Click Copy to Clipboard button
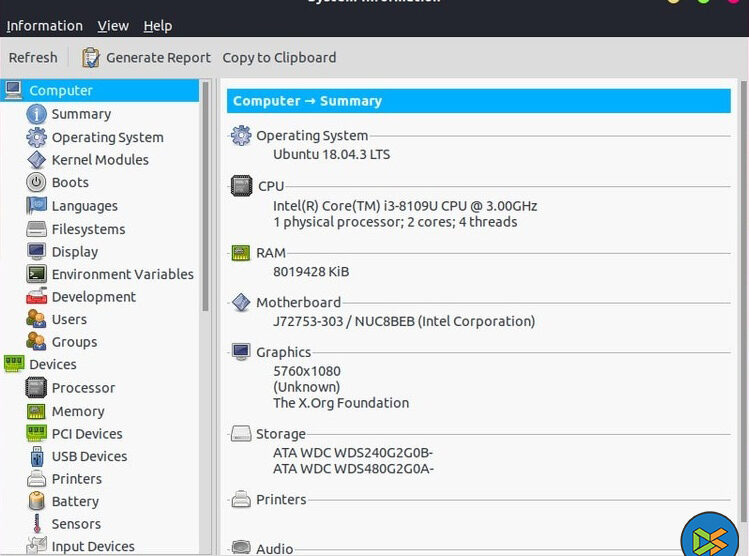Image resolution: width=749 pixels, height=556 pixels. [x=279, y=58]
